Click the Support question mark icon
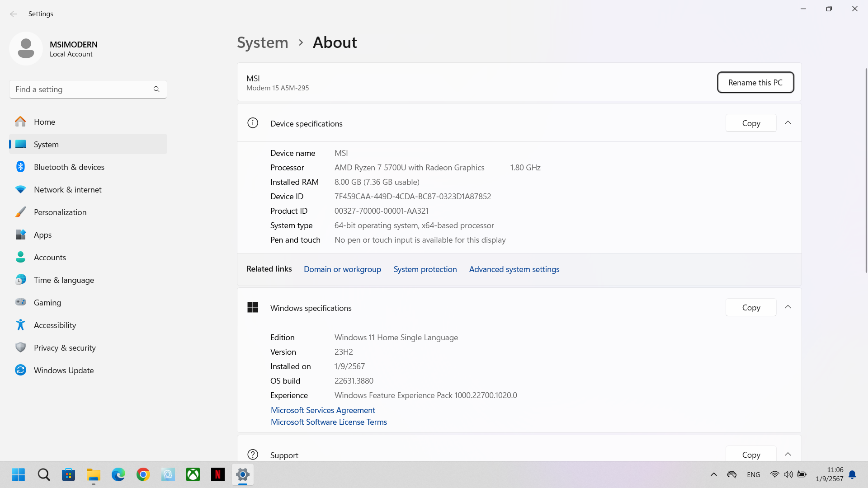 (253, 455)
